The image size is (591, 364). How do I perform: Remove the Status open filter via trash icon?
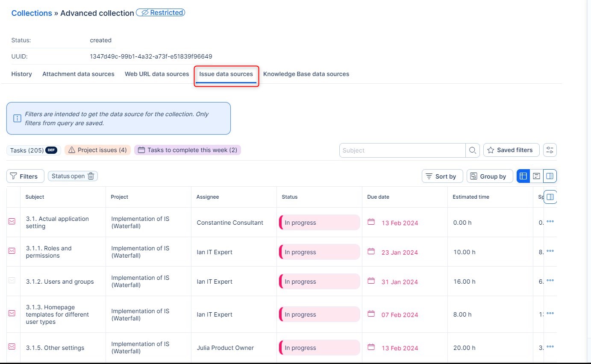pyautogui.click(x=91, y=176)
